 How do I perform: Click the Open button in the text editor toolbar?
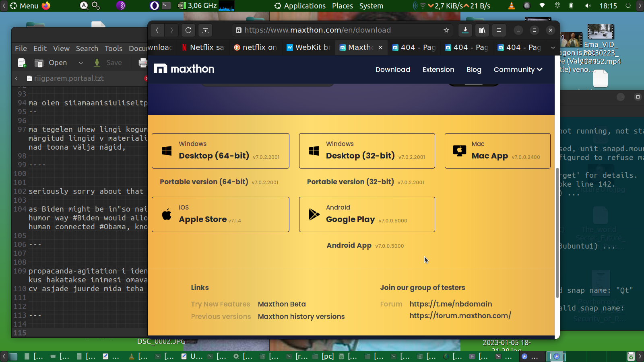(x=51, y=63)
